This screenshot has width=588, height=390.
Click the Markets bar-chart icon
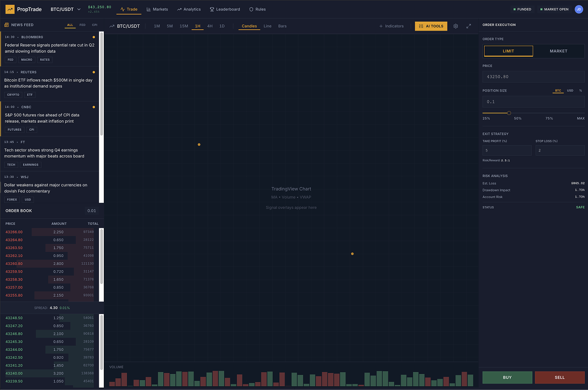coord(149,9)
